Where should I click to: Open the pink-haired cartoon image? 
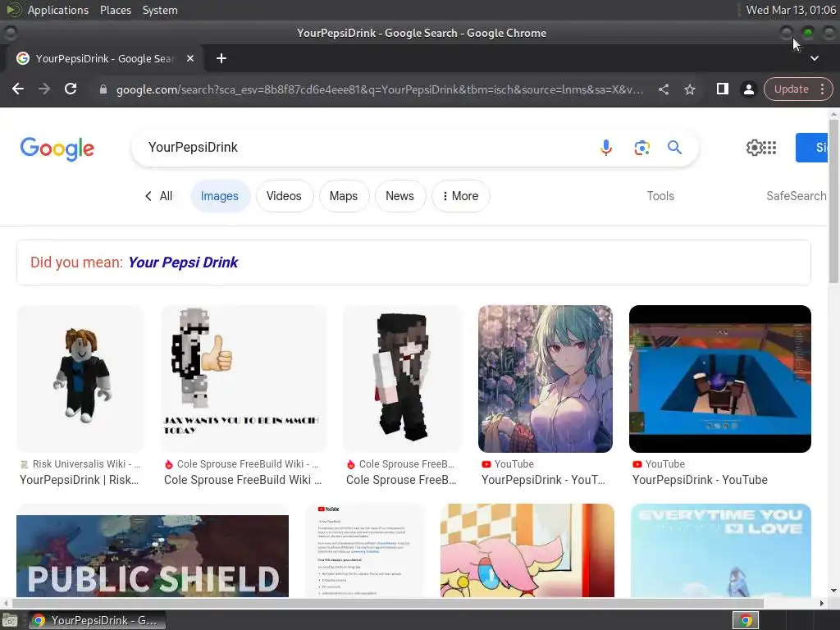527,550
